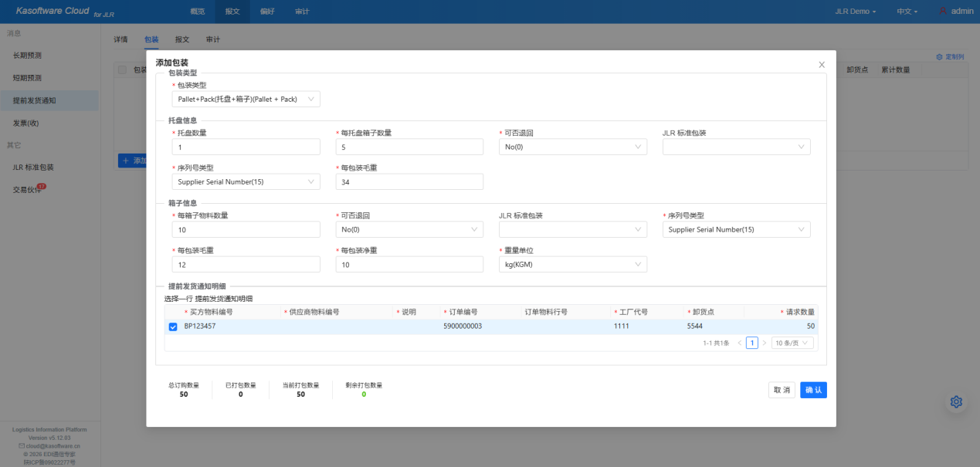Click the 托盘数量 input field
This screenshot has width=980, height=467.
[246, 147]
